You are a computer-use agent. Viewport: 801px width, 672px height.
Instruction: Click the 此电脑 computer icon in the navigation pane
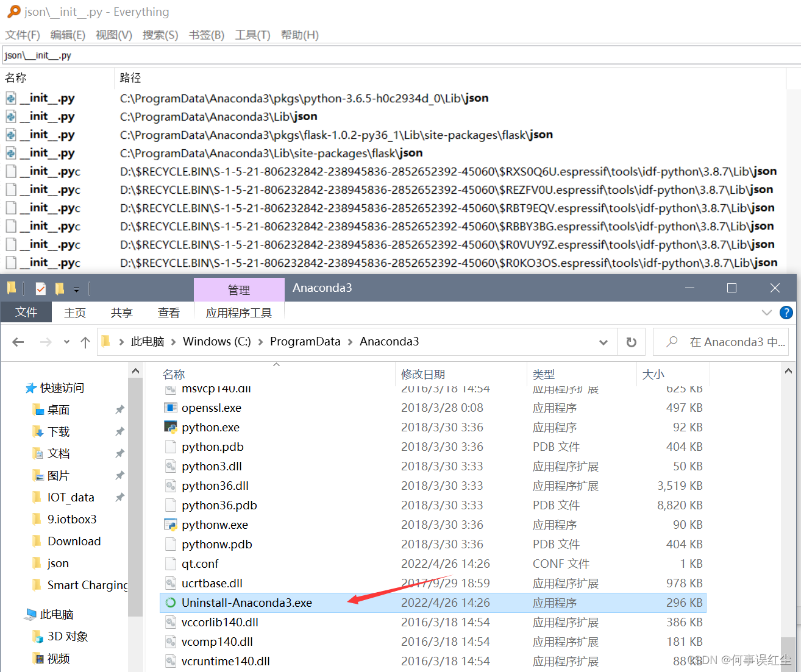coord(30,615)
